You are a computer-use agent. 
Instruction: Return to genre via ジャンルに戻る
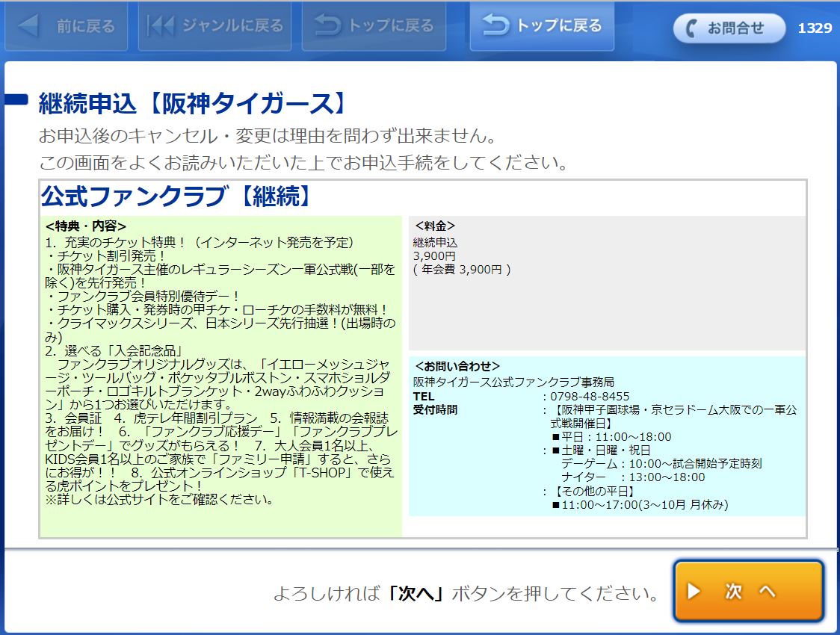(214, 26)
